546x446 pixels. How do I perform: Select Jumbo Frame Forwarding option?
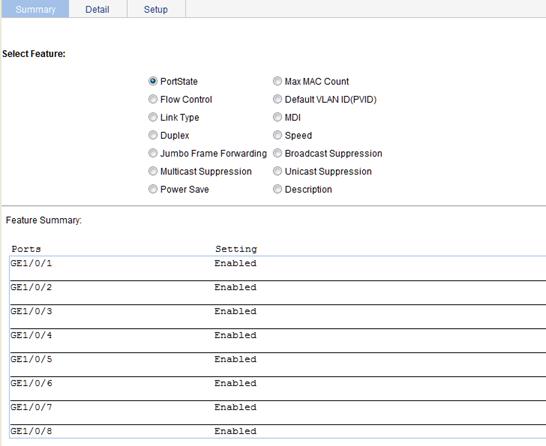(153, 153)
